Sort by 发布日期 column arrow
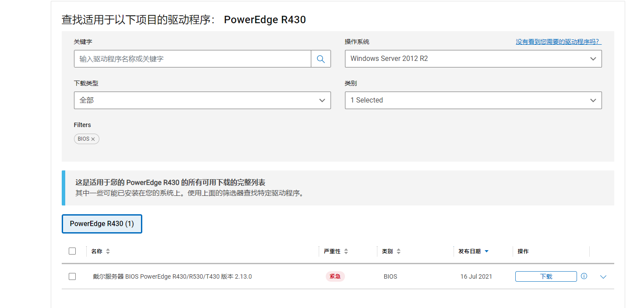This screenshot has height=308, width=644. (486, 251)
